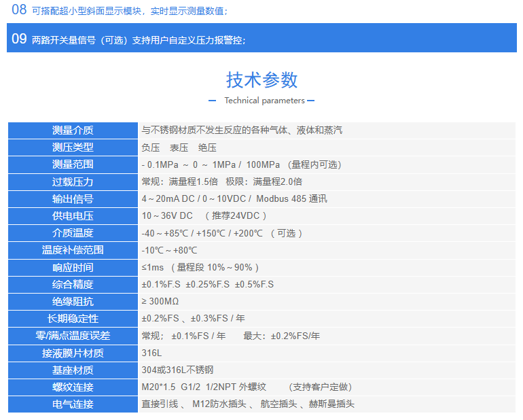Select the blue 09 两路开关量信号 banner
This screenshot has width=523, height=420.
(261, 39)
